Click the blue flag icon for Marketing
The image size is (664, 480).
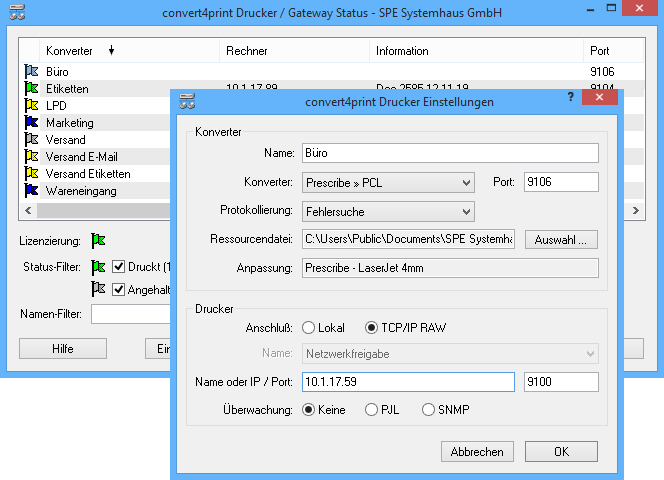coord(30,123)
